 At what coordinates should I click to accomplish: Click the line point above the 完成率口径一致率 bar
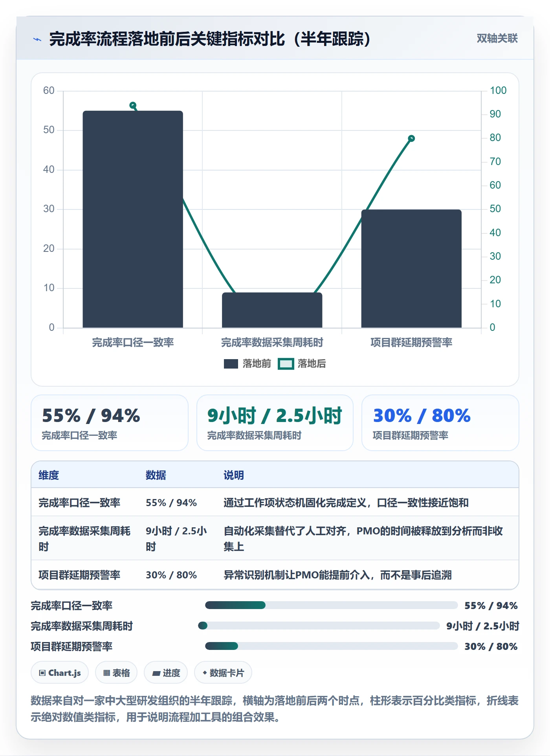click(x=133, y=105)
